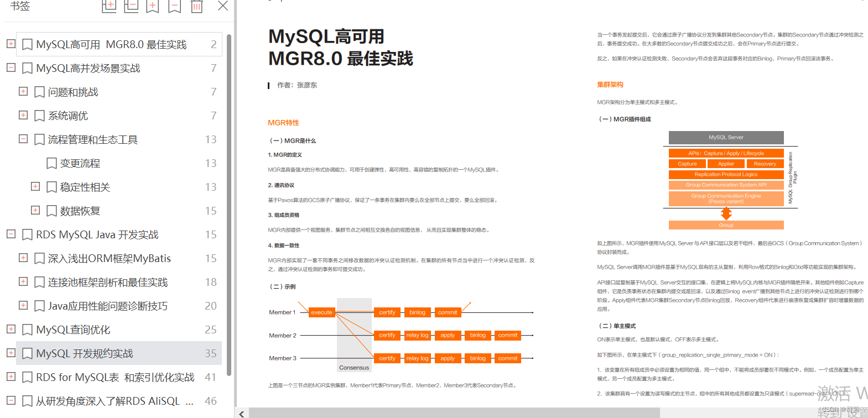Screen dimensions: 868x418
Task: Click the bookmark icon beside 流程管理和生态工具
Action: (39, 140)
